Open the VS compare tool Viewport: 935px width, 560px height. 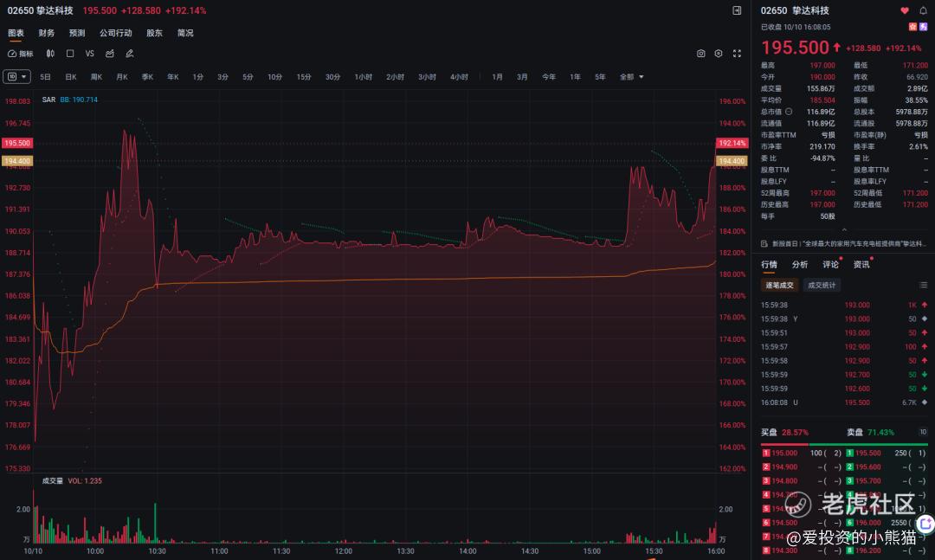(89, 54)
